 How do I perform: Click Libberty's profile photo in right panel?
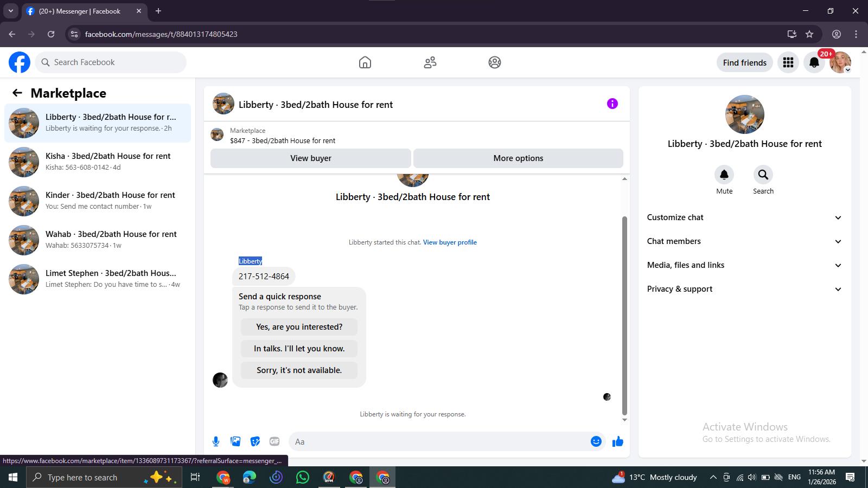[x=745, y=114]
